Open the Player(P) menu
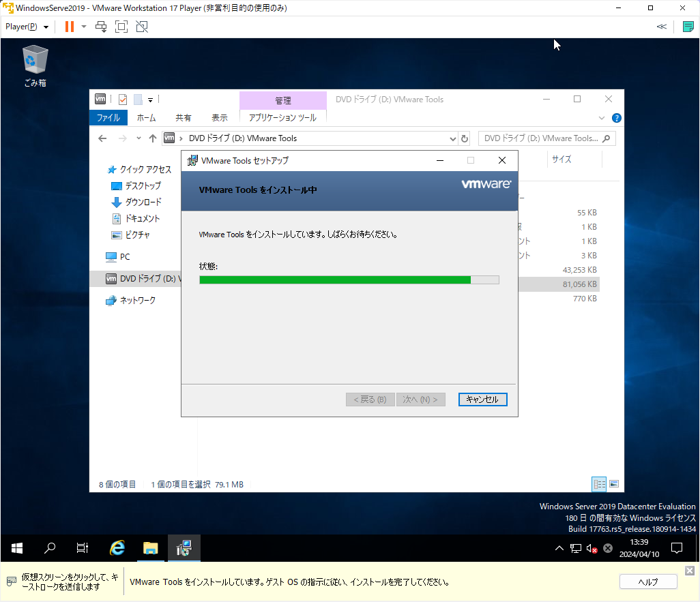 (27, 27)
